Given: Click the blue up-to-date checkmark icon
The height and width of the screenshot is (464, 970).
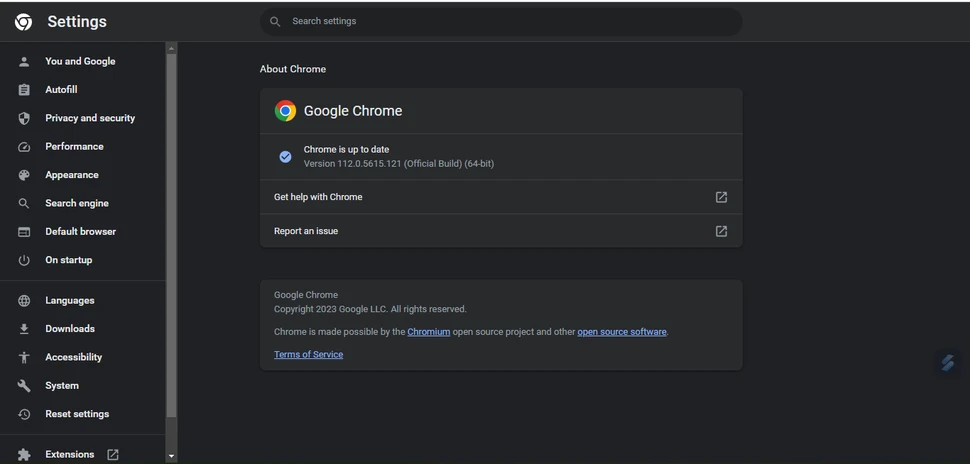Looking at the screenshot, I should tap(285, 157).
